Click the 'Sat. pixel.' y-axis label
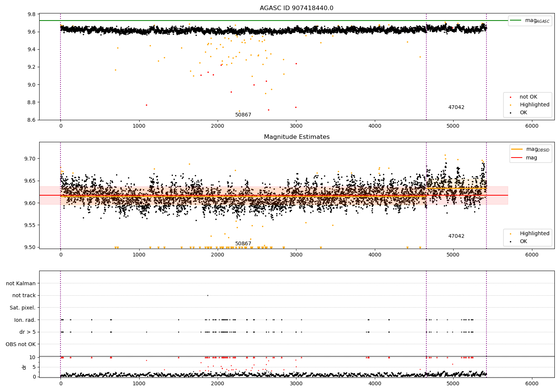 [23, 308]
